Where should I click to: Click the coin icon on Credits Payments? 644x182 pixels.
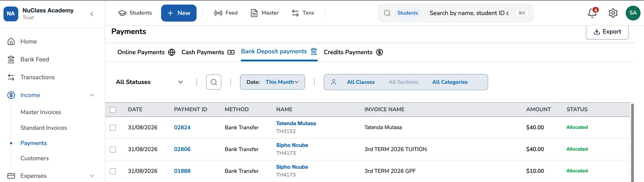tap(380, 52)
